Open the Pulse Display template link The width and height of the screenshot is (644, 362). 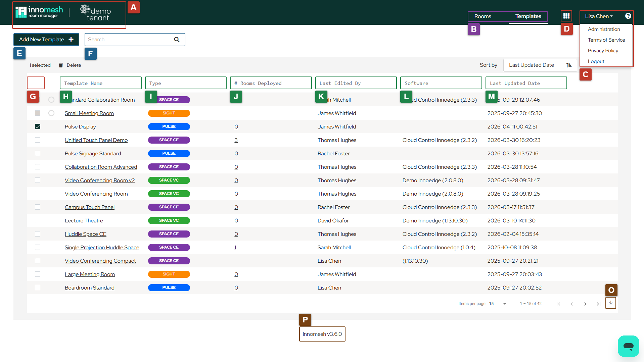80,126
